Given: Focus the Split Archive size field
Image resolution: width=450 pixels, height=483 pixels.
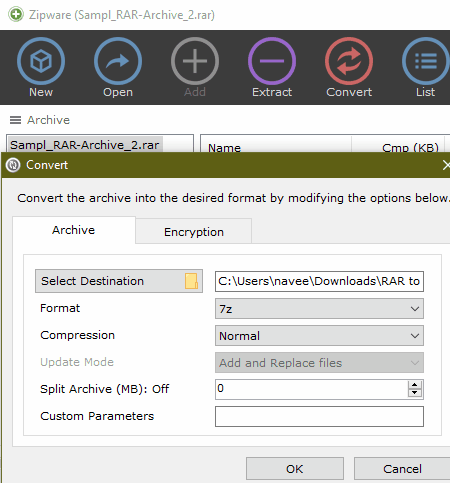Looking at the screenshot, I should (311, 389).
